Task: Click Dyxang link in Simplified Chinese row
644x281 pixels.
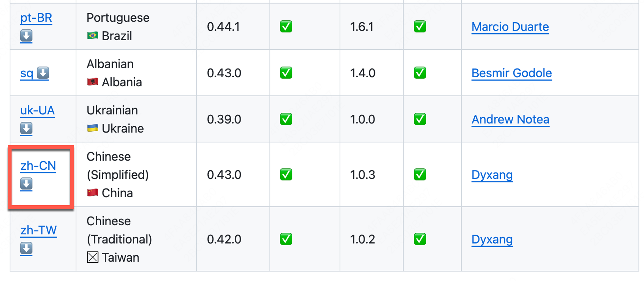Action: tap(492, 175)
